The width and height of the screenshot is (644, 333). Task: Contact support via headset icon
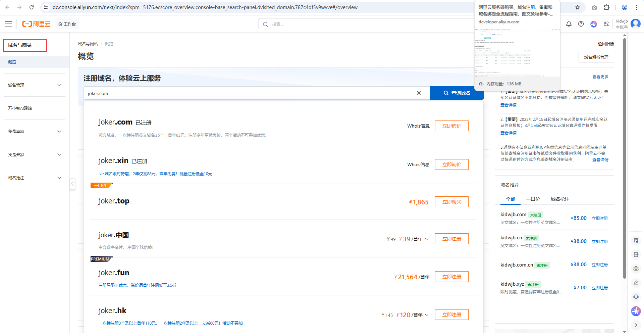635,297
